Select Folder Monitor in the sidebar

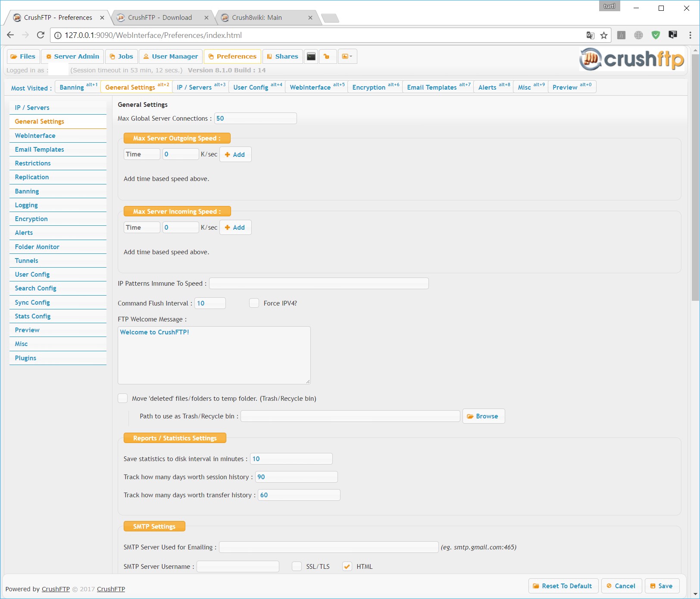point(58,247)
